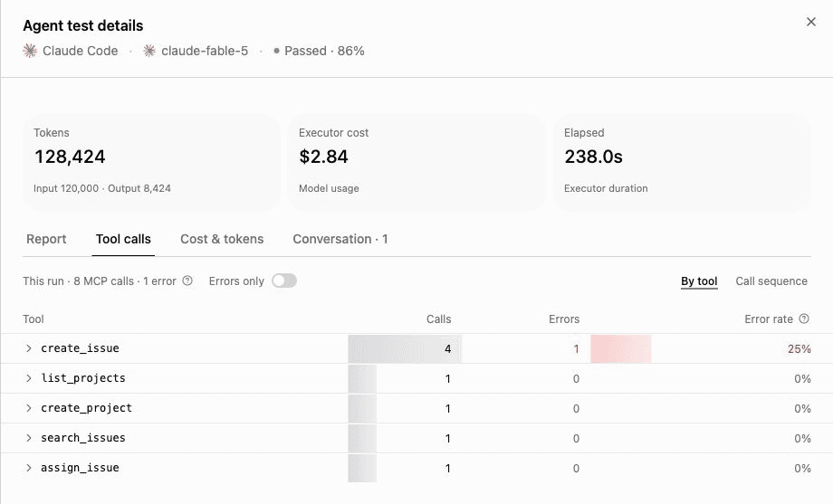Click the help icon beside MCP calls summary
833x504 pixels.
click(x=187, y=281)
